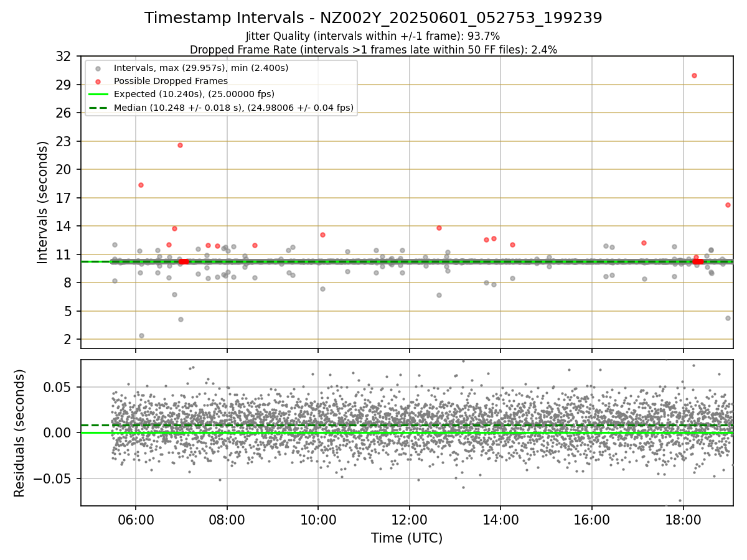Click legend entry Expected (10.240s), (25.00000 fps)
The width and height of the screenshot is (747, 560).
coord(194,95)
